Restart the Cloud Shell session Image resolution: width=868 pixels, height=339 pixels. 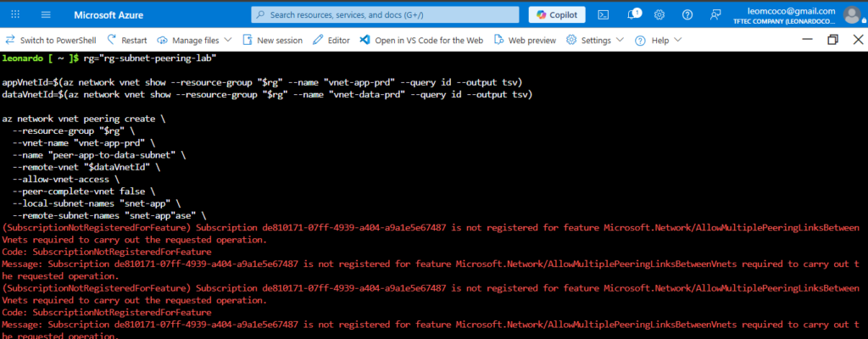click(127, 40)
